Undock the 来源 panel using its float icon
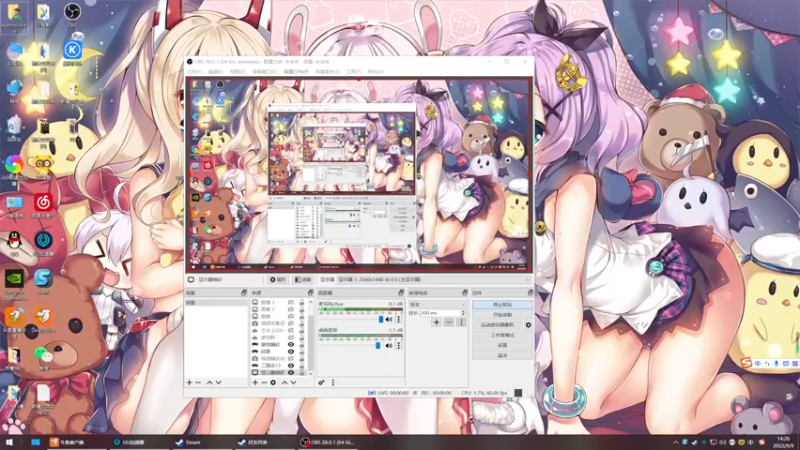 [x=310, y=293]
